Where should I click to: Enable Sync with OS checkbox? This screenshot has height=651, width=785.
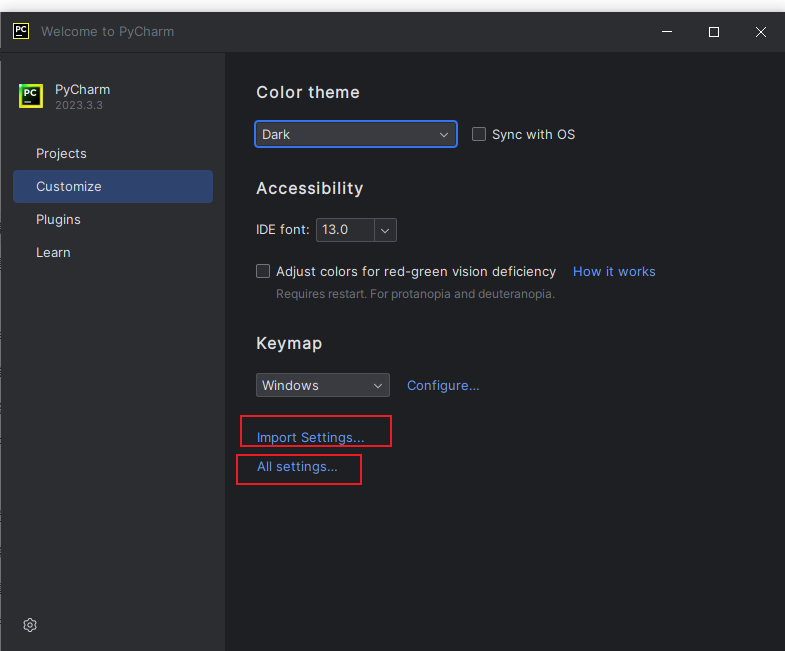coord(479,134)
